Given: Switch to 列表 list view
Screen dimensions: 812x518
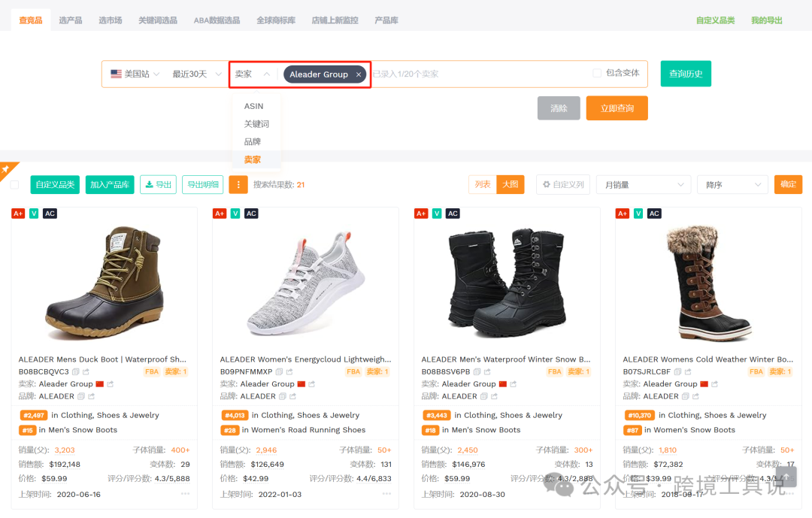Looking at the screenshot, I should click(x=483, y=184).
